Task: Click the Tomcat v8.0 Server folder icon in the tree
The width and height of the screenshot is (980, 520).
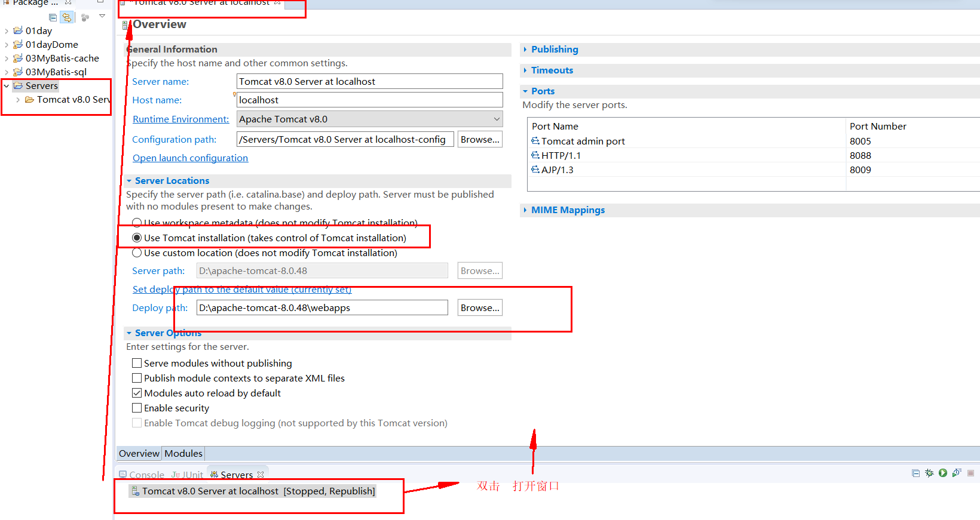Action: click(29, 99)
